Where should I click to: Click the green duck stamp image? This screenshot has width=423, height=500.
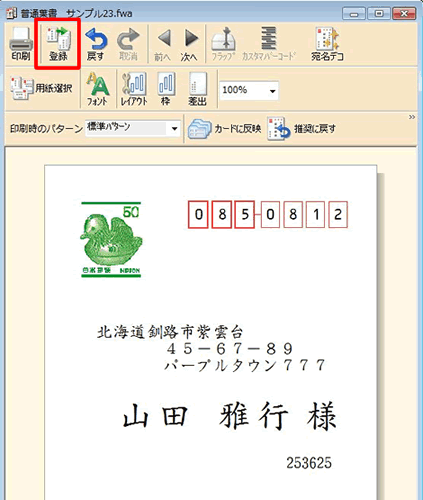[111, 239]
